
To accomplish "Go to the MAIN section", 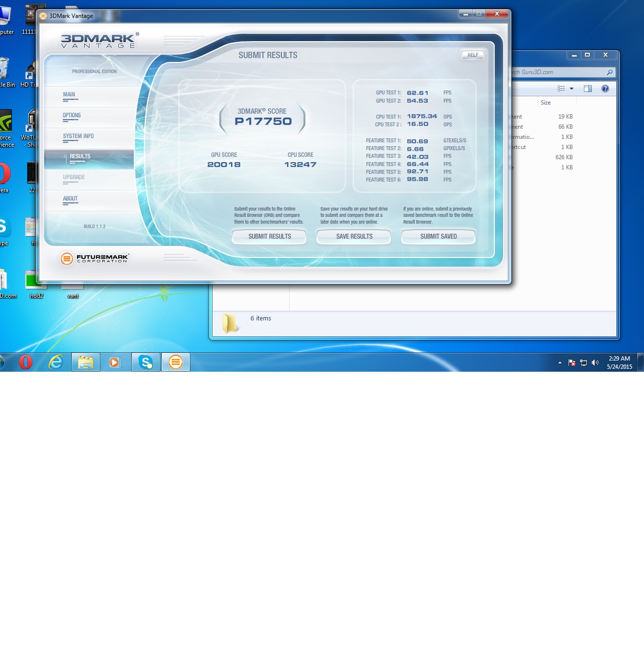I will click(x=69, y=95).
